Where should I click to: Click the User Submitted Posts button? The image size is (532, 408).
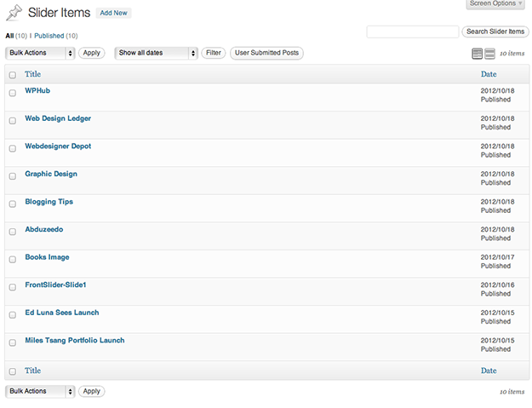tap(266, 53)
